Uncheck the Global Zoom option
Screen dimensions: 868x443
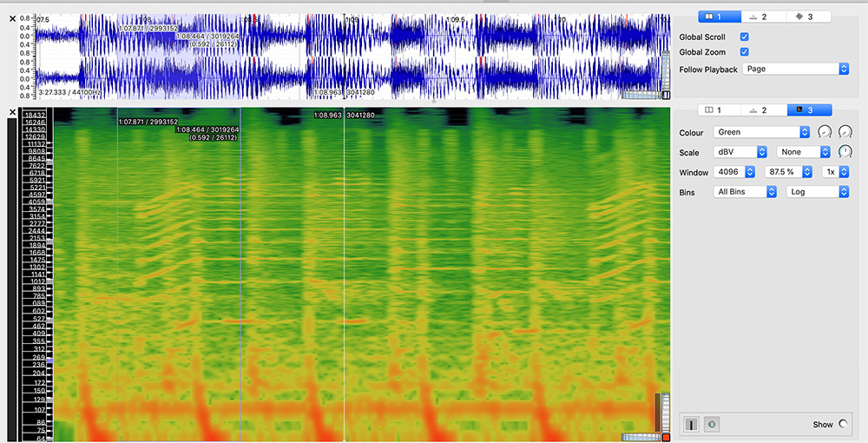click(x=744, y=53)
